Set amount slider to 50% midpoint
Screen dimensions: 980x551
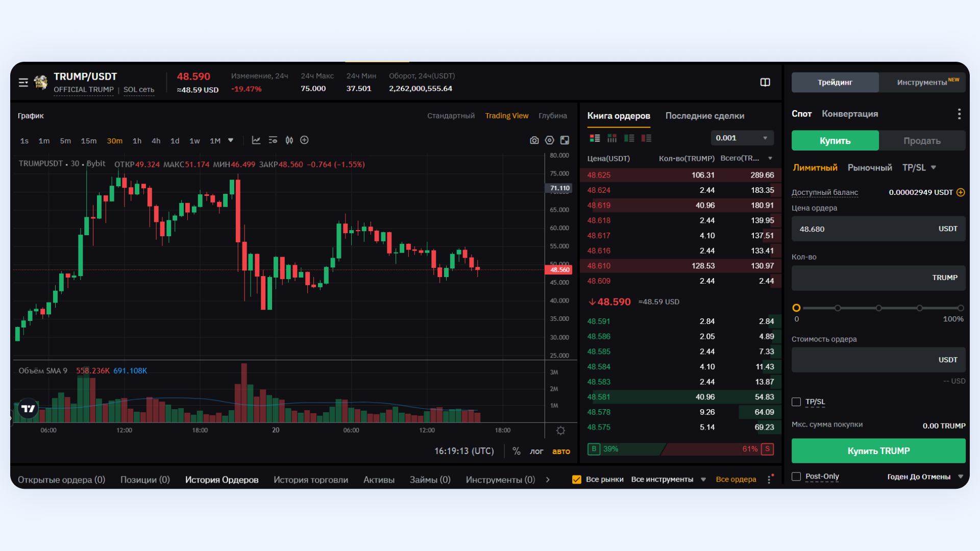878,308
